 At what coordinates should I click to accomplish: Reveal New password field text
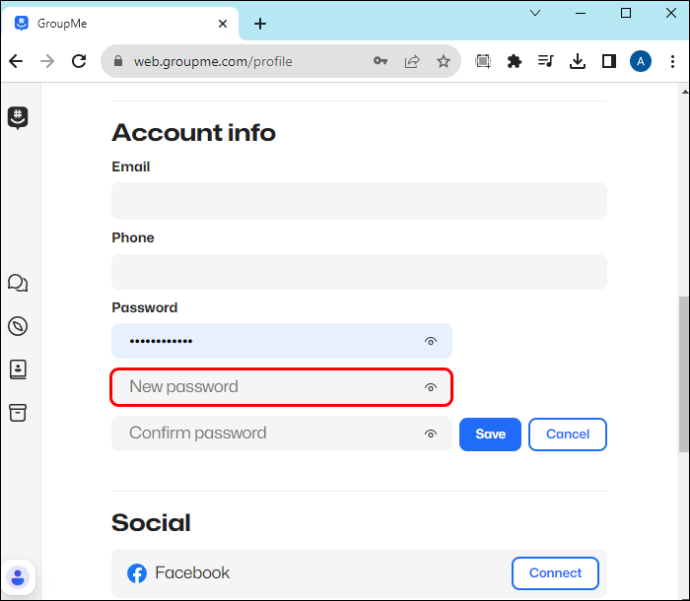point(430,387)
